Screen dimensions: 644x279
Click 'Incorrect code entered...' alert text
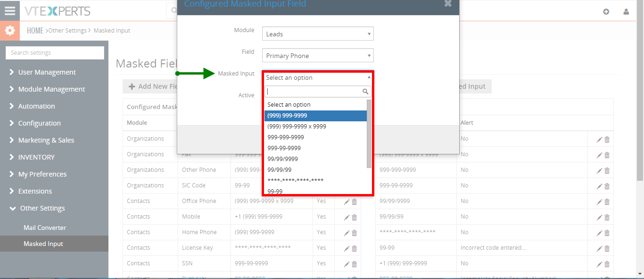[493, 248]
